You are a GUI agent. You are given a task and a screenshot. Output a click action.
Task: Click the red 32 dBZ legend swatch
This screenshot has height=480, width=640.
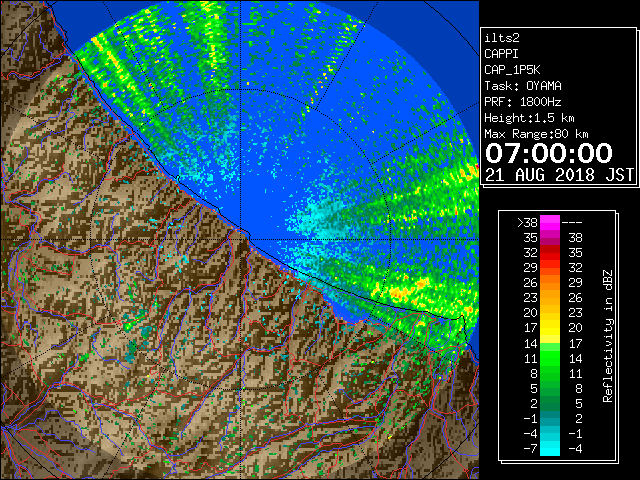[x=550, y=252]
